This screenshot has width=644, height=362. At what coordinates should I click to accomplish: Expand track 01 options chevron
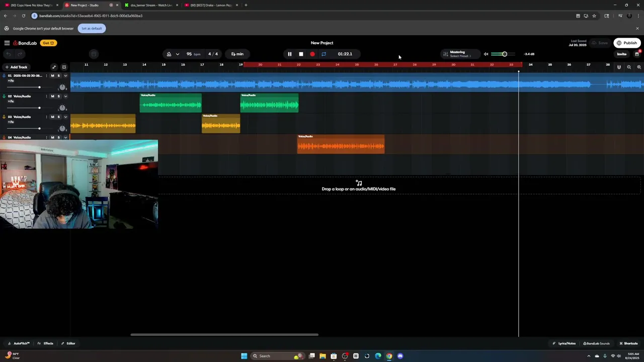(x=65, y=76)
